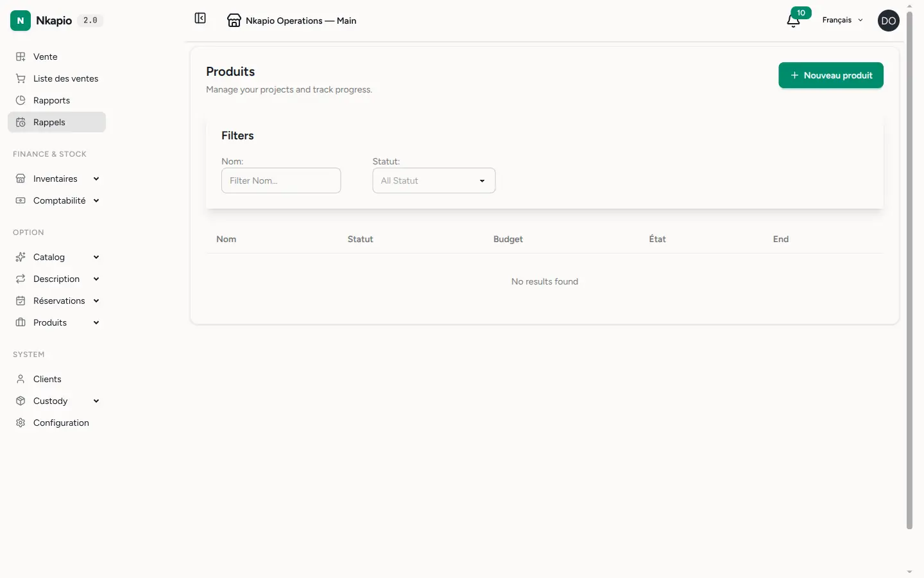
Task: Sort by the End column header
Action: click(780, 239)
